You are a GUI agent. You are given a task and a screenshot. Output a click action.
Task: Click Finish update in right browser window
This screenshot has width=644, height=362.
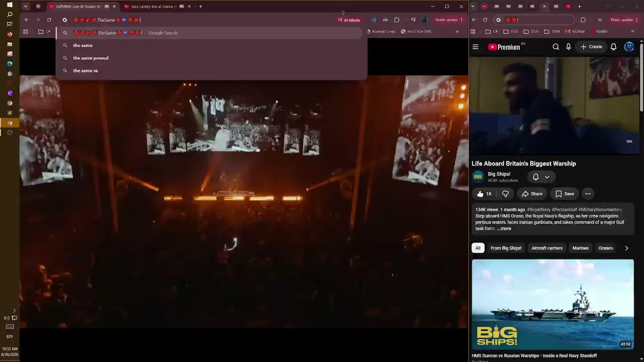tap(624, 20)
